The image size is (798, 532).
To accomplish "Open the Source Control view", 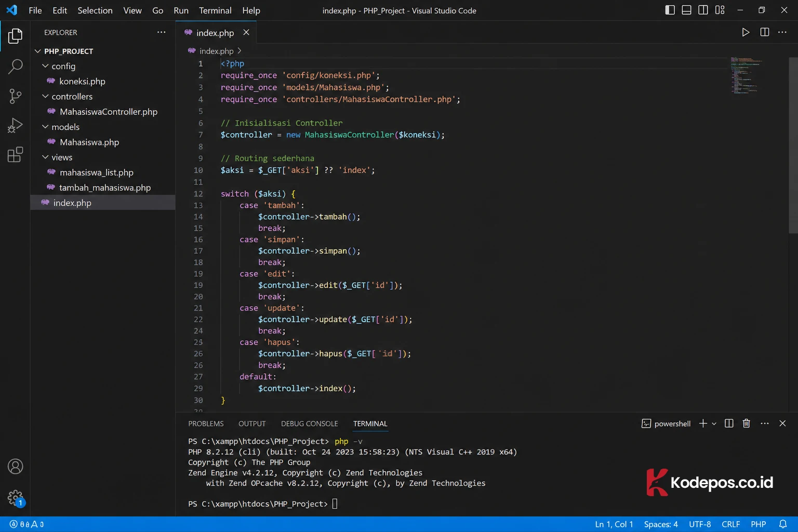I will pyautogui.click(x=15, y=96).
